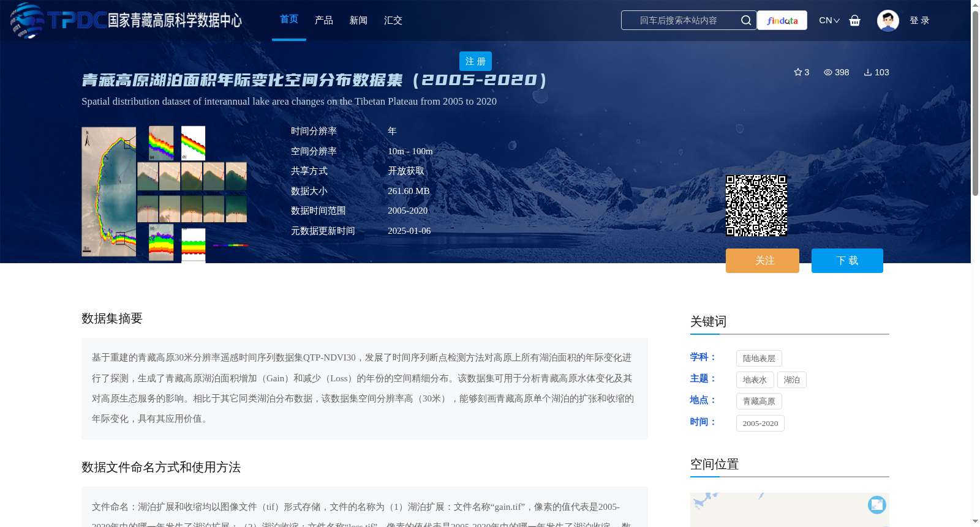Click the 2025-01-06 metadata update date
980x527 pixels.
[x=409, y=231]
